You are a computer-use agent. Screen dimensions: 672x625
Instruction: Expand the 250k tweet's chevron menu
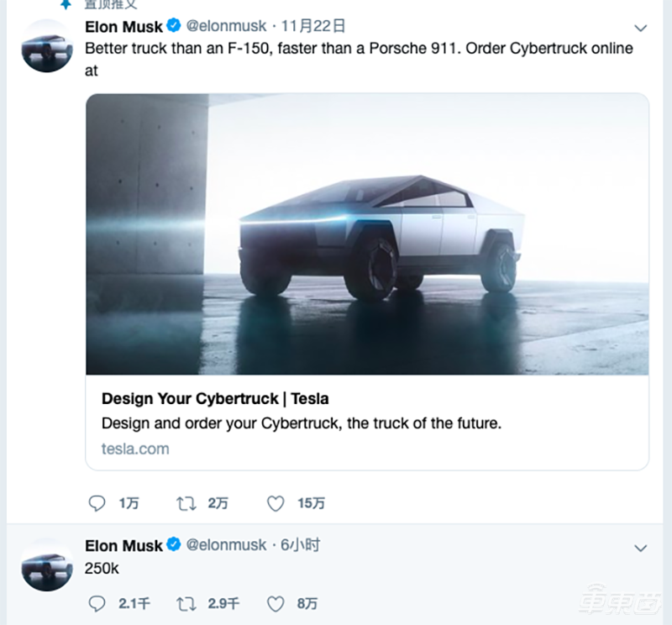pos(641,546)
